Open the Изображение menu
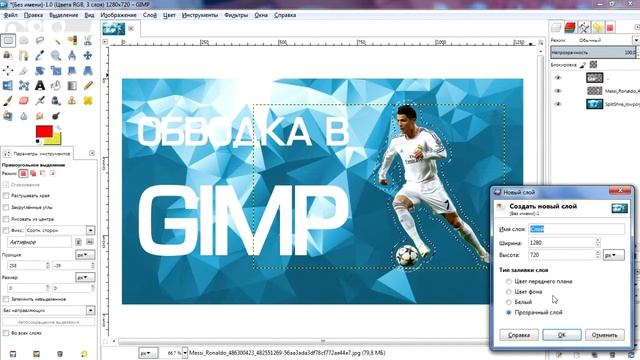This screenshot has width=640, height=360. [118, 15]
